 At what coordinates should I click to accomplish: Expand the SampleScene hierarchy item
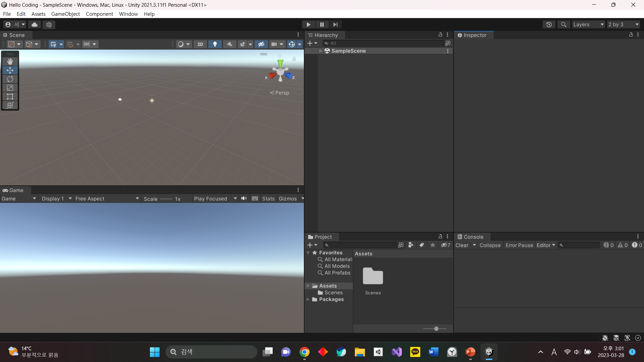(321, 51)
